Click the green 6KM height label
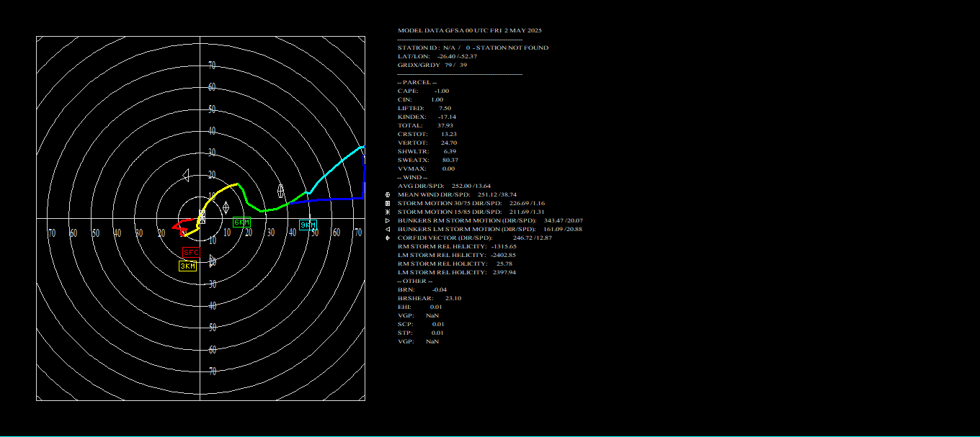The height and width of the screenshot is (437, 980). coord(241,222)
